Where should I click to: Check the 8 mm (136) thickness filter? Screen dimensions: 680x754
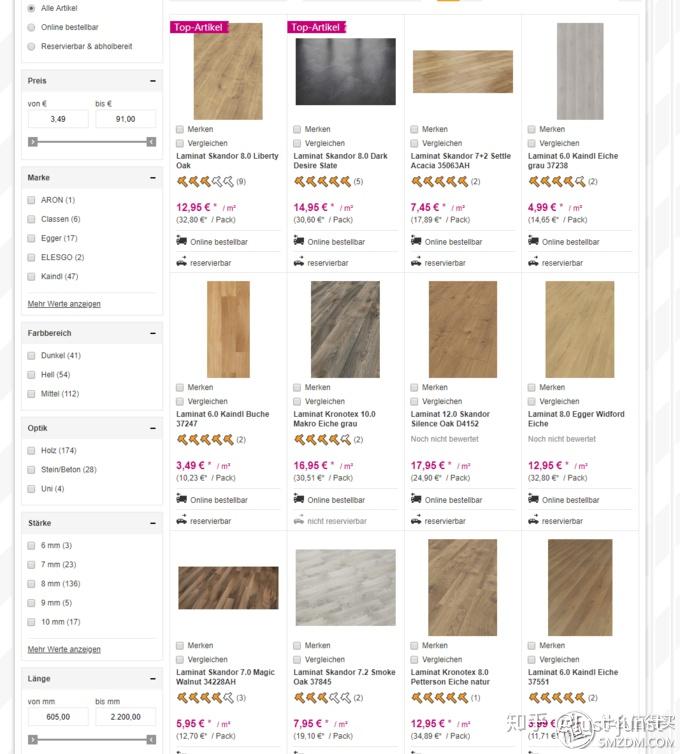31,584
